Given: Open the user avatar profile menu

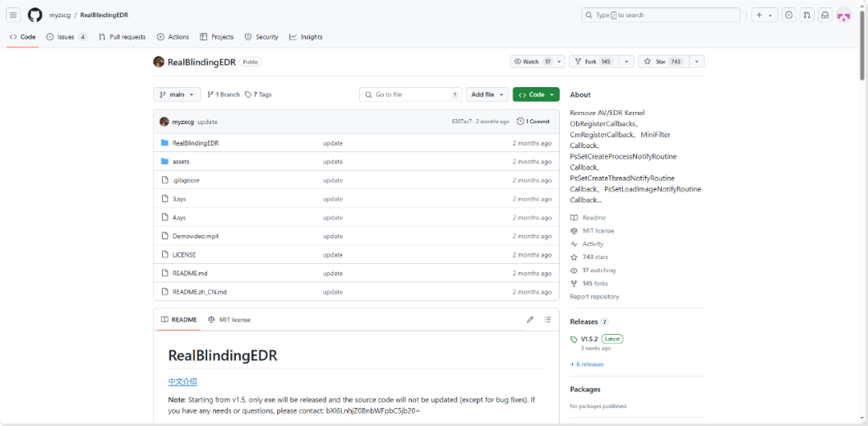Looking at the screenshot, I should coord(843,15).
